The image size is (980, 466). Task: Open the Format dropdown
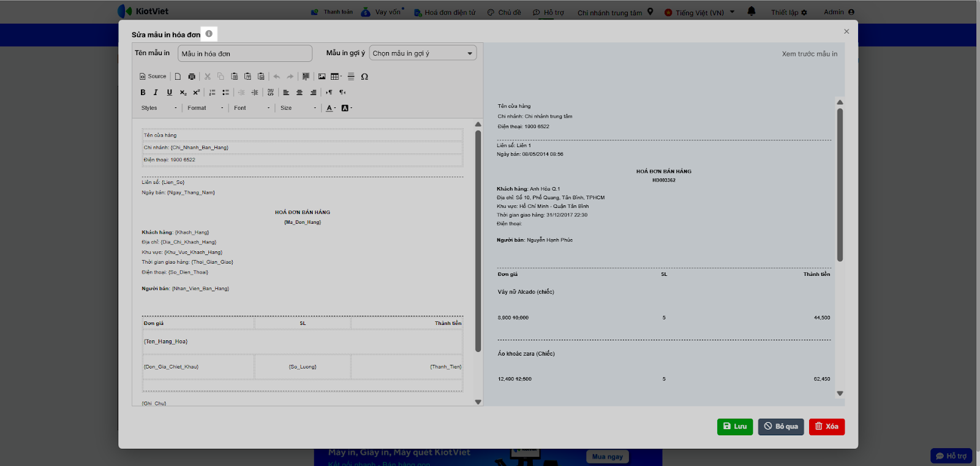[x=206, y=108]
